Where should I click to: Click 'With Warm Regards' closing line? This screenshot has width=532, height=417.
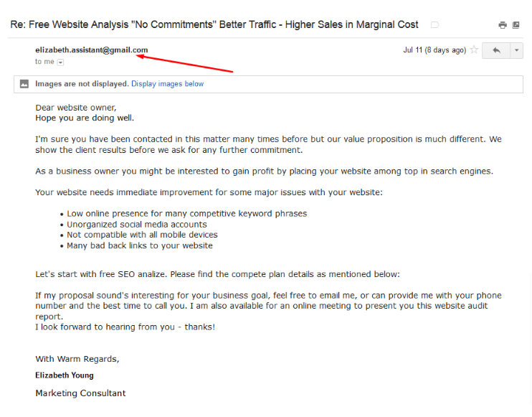coord(77,359)
